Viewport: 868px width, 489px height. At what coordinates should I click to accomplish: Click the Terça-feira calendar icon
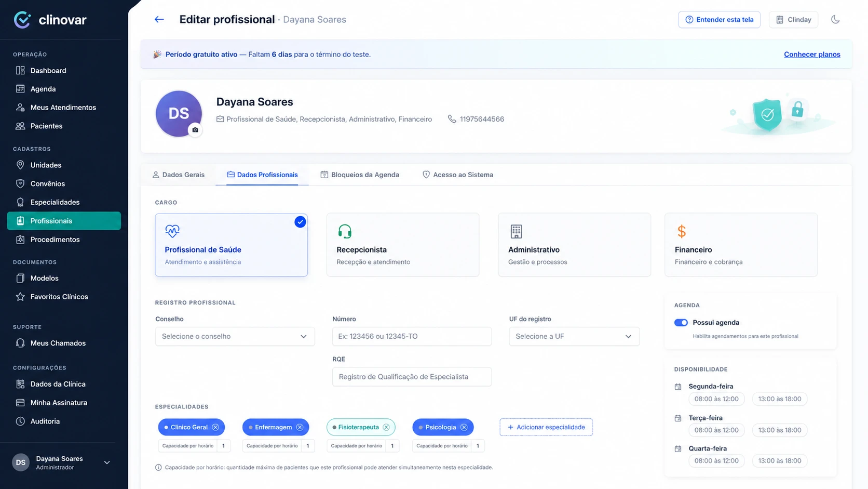pyautogui.click(x=678, y=418)
